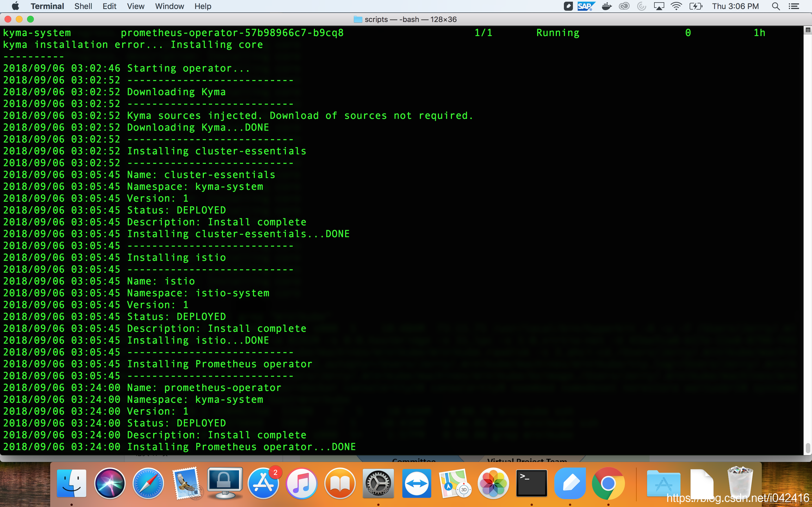812x507 pixels.
Task: Open the Terminal app in the Dock
Action: click(531, 483)
